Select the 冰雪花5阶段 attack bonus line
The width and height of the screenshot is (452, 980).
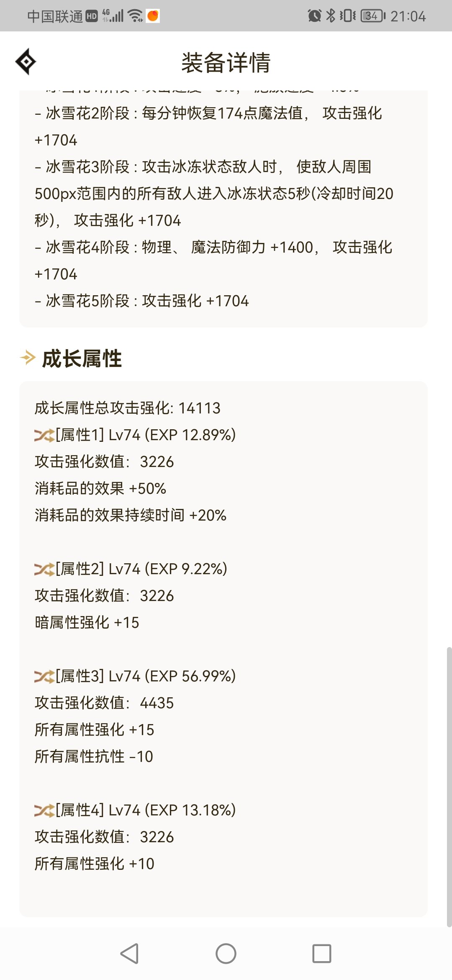point(141,301)
